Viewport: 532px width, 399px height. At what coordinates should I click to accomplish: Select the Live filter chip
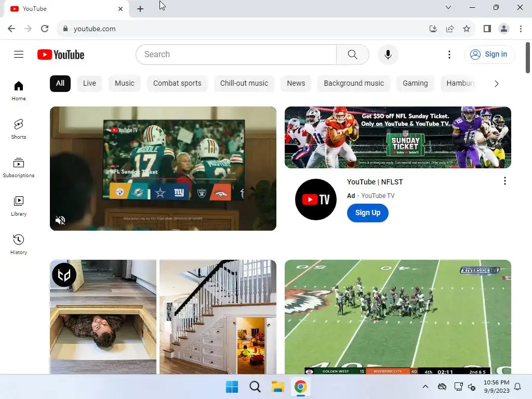(x=89, y=84)
